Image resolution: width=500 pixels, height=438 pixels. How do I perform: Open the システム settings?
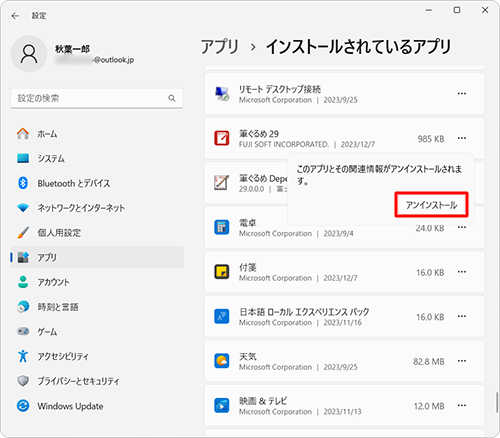pyautogui.click(x=97, y=159)
